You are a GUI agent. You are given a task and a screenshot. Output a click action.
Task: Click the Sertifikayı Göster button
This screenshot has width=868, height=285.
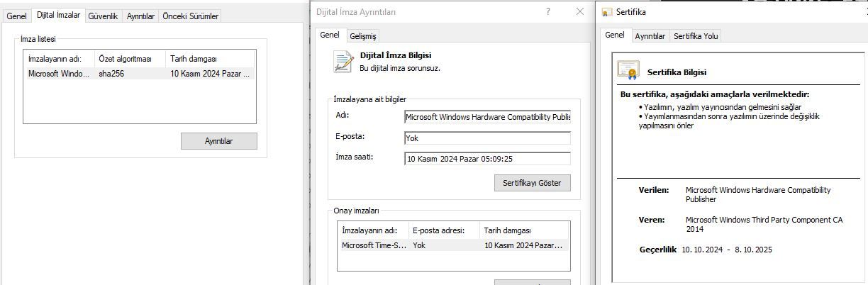[532, 183]
